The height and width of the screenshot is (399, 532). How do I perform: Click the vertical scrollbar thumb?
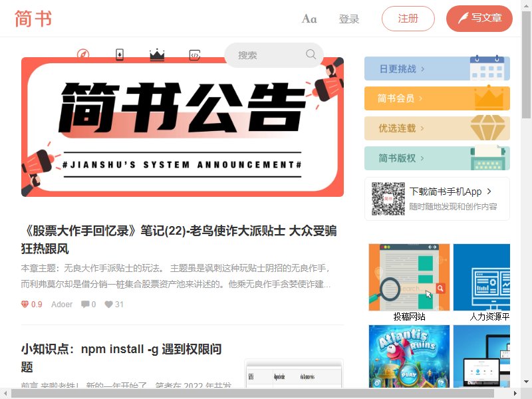point(526,64)
